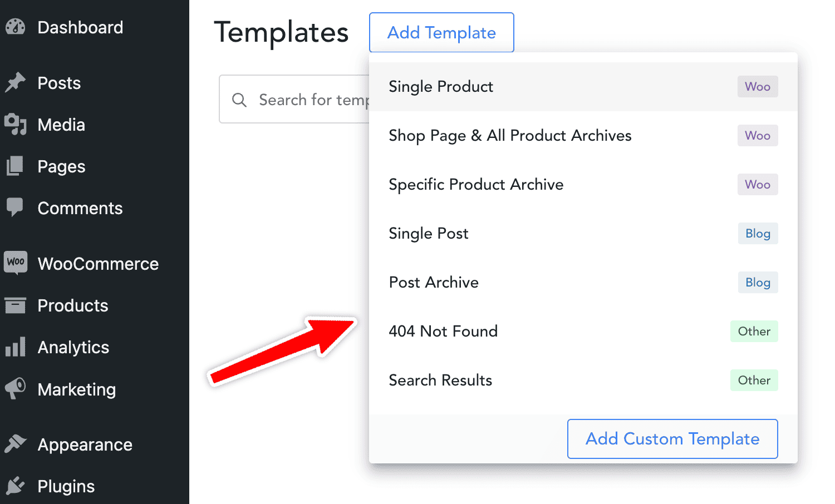Click the WooCommerce Woo logo icon
The height and width of the screenshot is (504, 835).
coord(15,263)
